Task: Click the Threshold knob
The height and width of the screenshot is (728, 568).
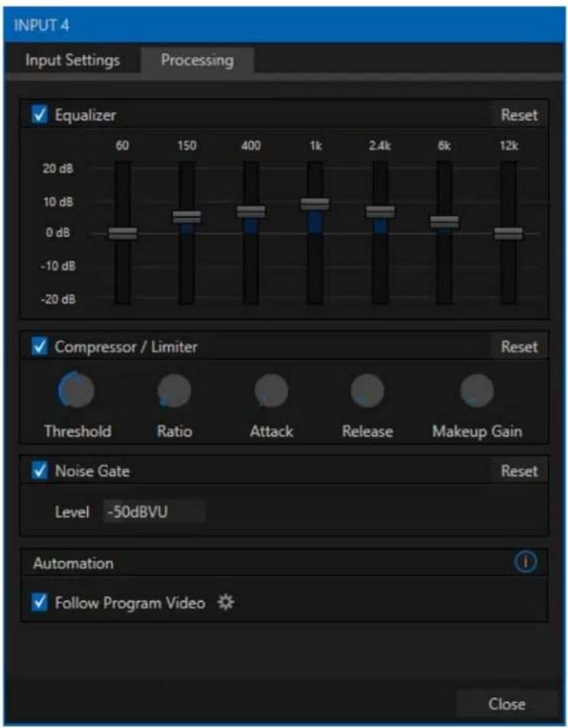Action: pyautogui.click(x=77, y=390)
